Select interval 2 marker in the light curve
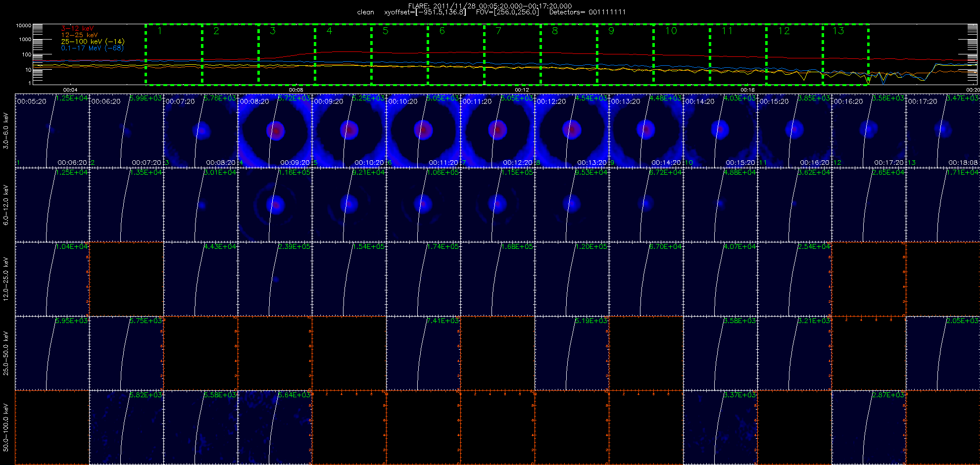Image resolution: width=980 pixels, height=465 pixels. coord(216,31)
